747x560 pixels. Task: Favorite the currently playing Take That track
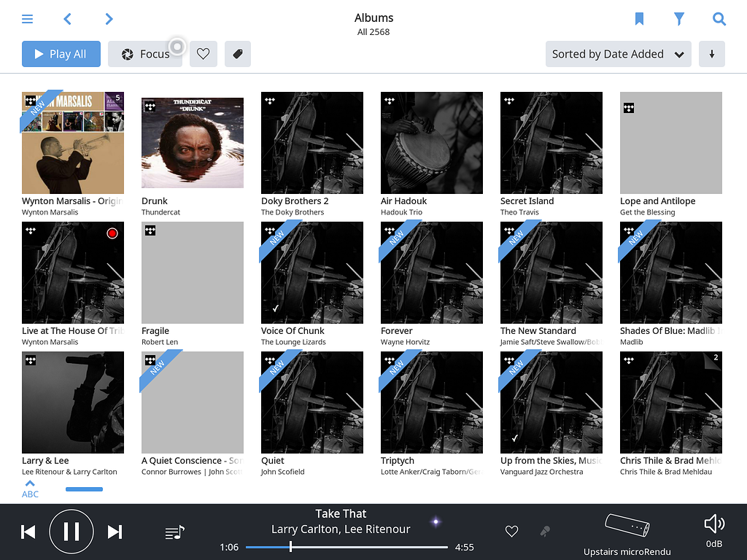click(511, 532)
